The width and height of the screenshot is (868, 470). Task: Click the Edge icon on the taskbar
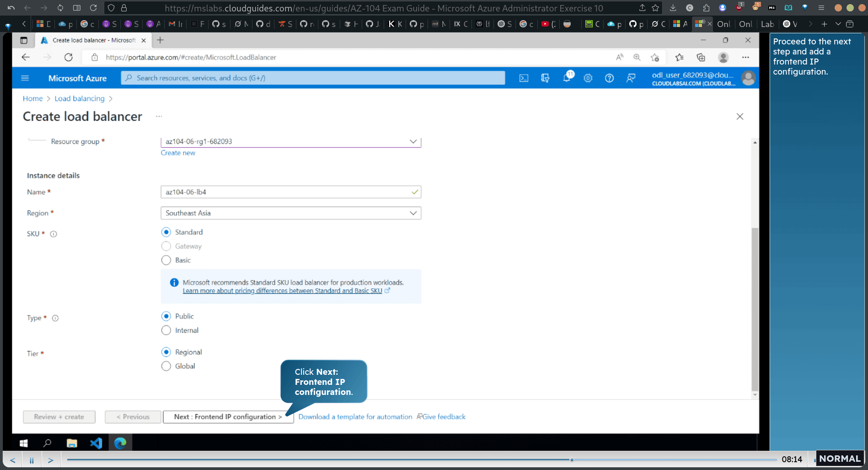(120, 443)
